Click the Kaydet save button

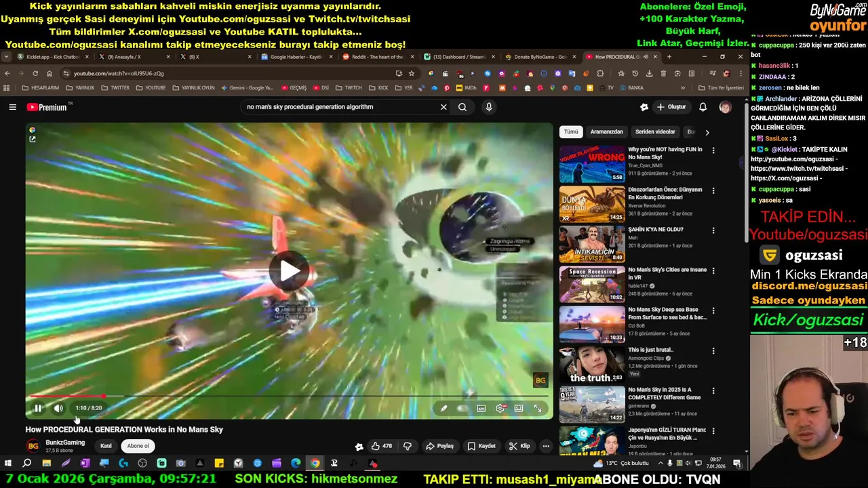(481, 446)
